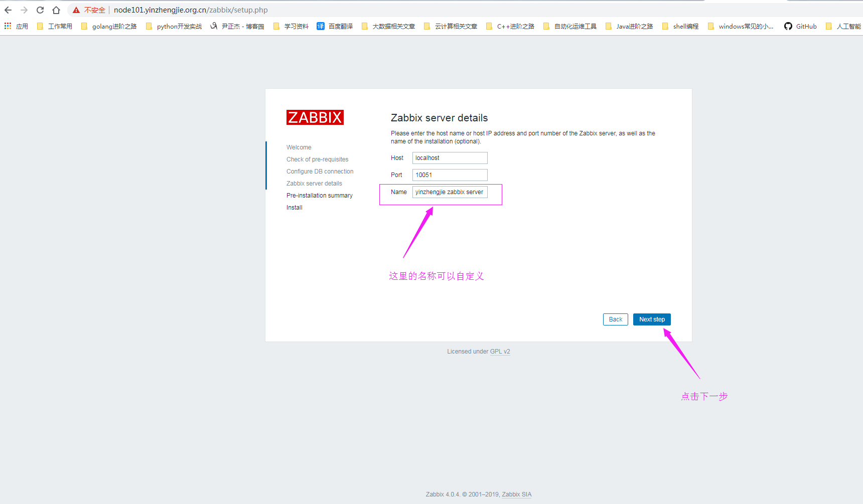Select the Welcome setup step
This screenshot has width=863, height=504.
299,147
